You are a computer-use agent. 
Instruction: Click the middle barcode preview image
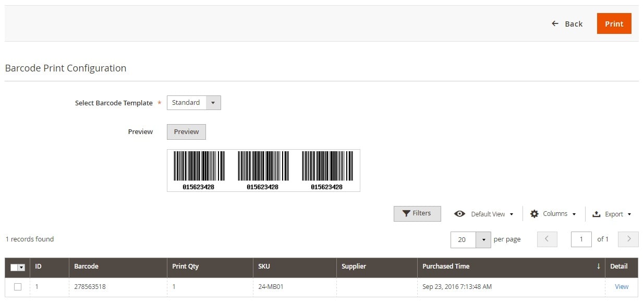263,171
